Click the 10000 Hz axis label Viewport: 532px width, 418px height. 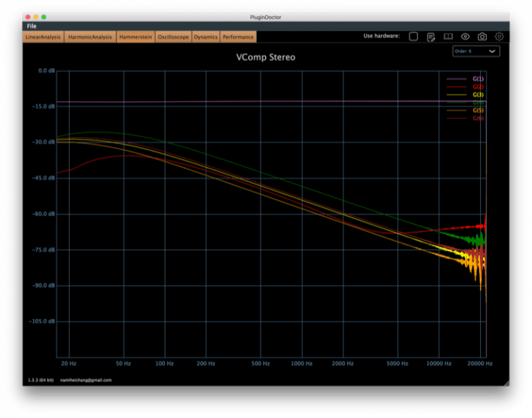(x=438, y=363)
